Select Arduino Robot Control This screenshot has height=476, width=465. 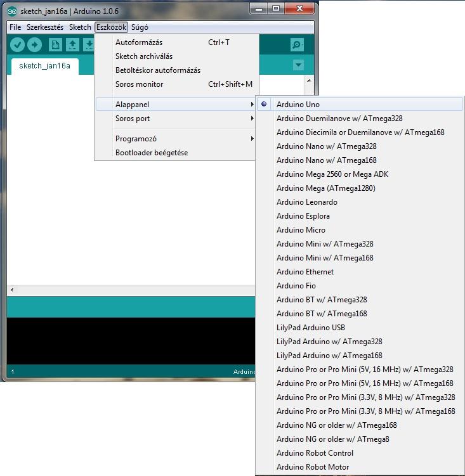click(x=360, y=453)
